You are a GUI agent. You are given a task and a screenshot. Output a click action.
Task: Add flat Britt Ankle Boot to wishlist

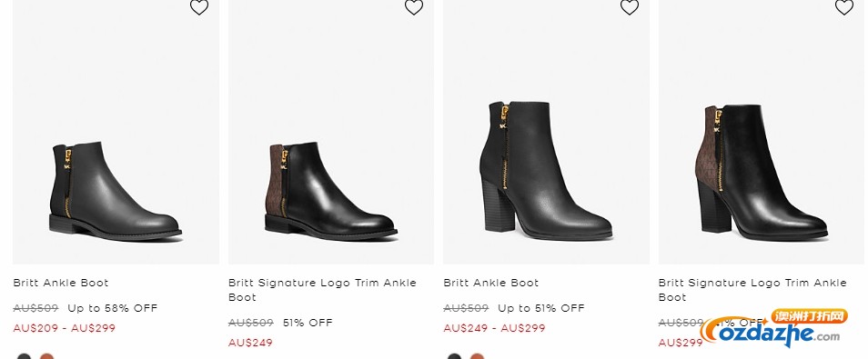coord(199,7)
